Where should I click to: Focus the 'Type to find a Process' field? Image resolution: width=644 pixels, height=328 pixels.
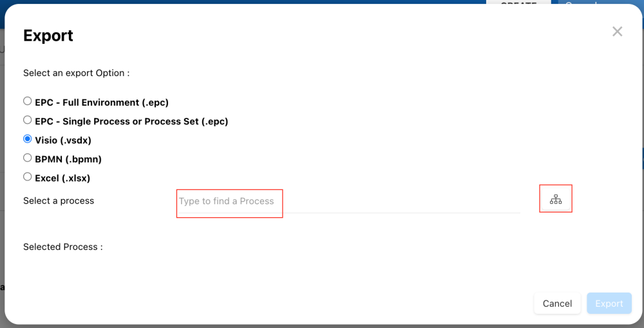point(348,201)
